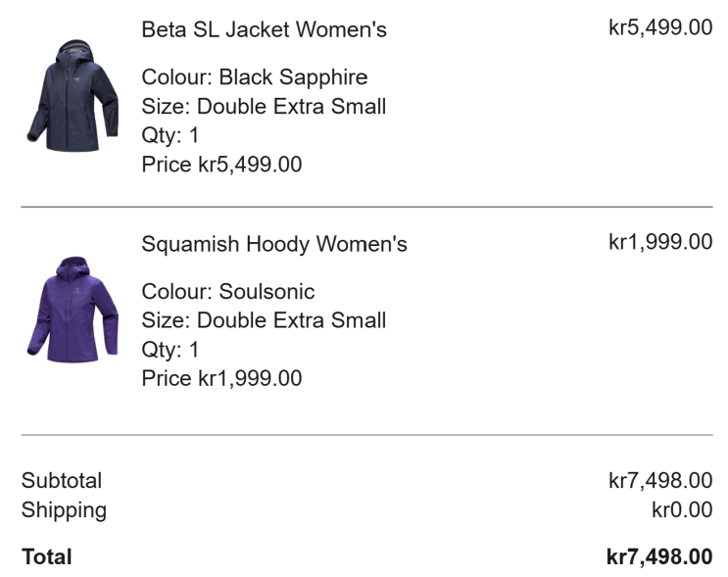
Task: Click the Beta SL Jacket product thumbnail
Action: click(x=73, y=96)
